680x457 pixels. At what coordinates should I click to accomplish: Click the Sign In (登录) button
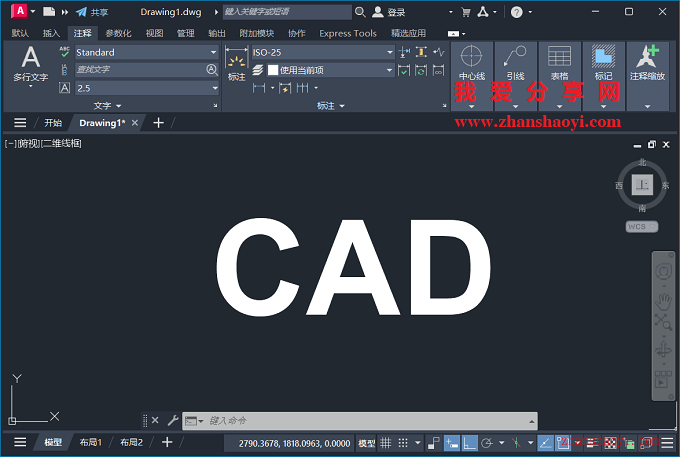coord(389,12)
